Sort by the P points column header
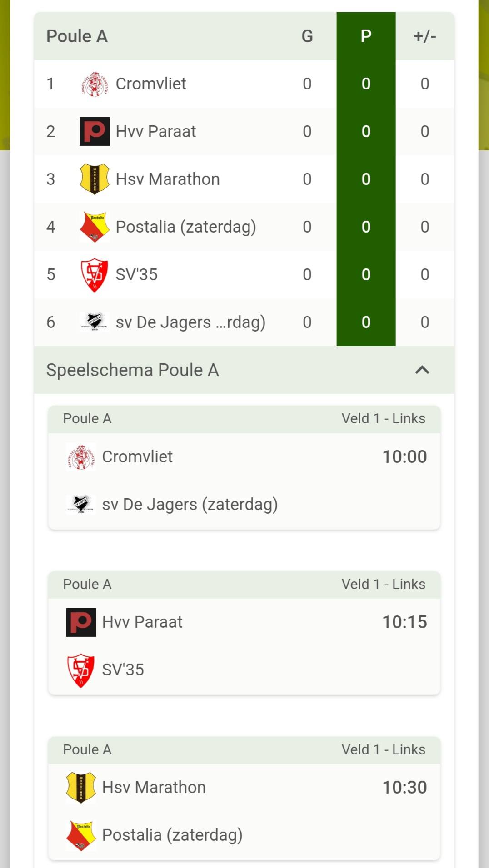Screen dimensions: 489x868 point(366,36)
